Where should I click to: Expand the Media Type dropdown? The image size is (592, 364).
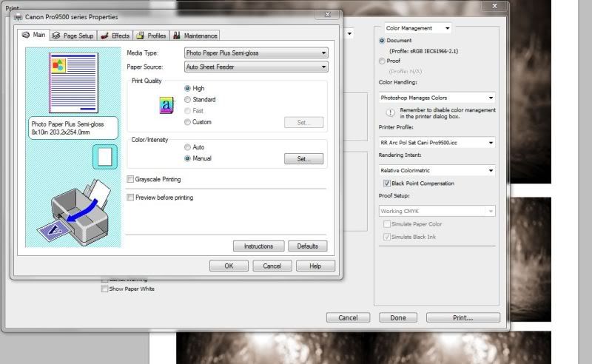pos(255,53)
